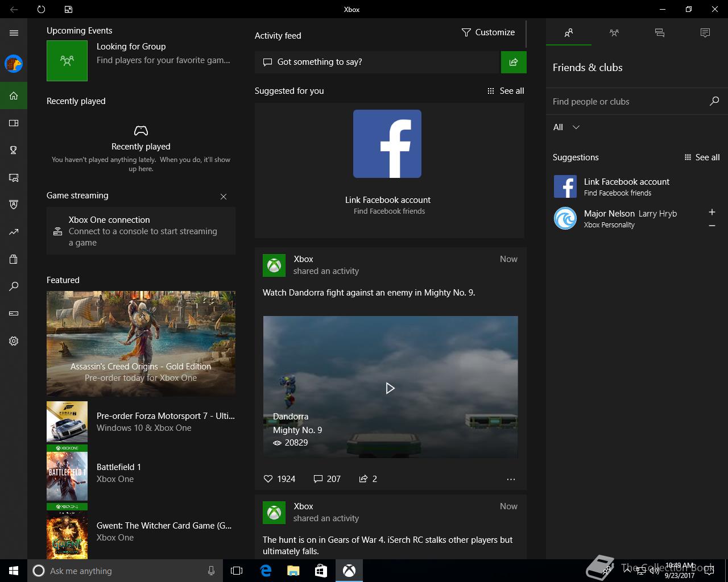Go to Home in the sidebar
Screen dimensions: 728x582
click(x=14, y=95)
